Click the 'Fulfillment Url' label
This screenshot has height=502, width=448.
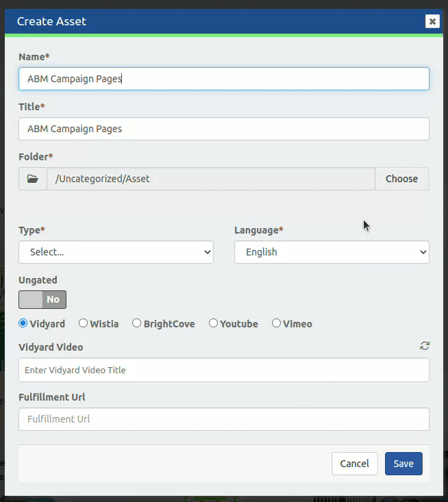coord(52,397)
